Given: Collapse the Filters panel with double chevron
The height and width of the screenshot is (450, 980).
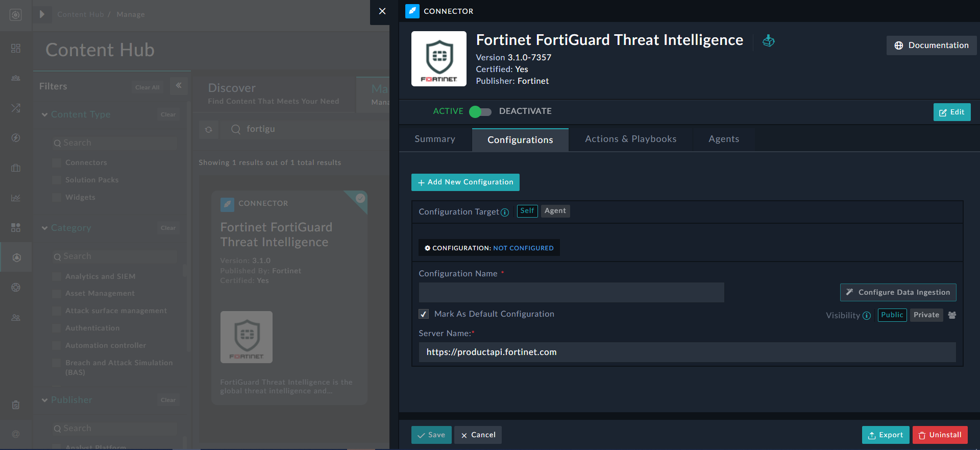Looking at the screenshot, I should pos(179,86).
